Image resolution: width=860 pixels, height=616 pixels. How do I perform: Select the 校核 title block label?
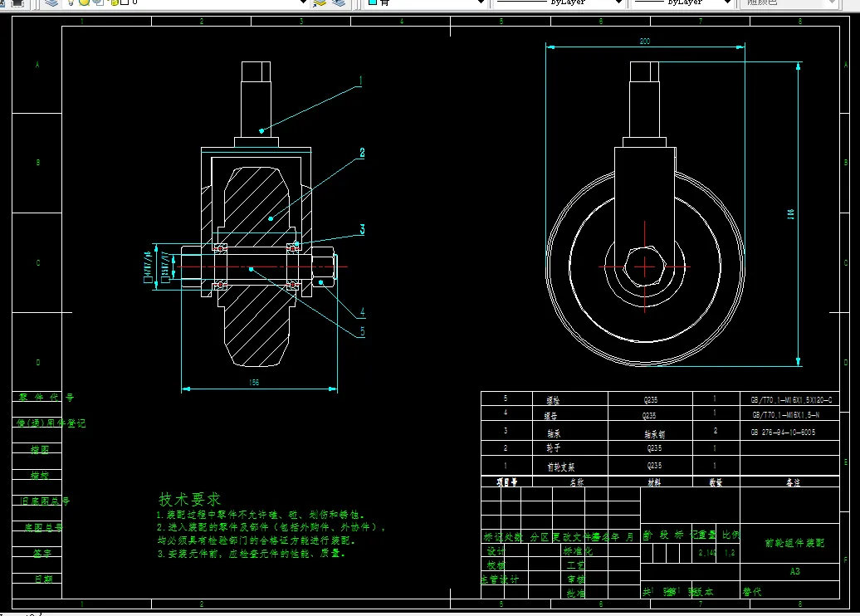click(x=496, y=565)
